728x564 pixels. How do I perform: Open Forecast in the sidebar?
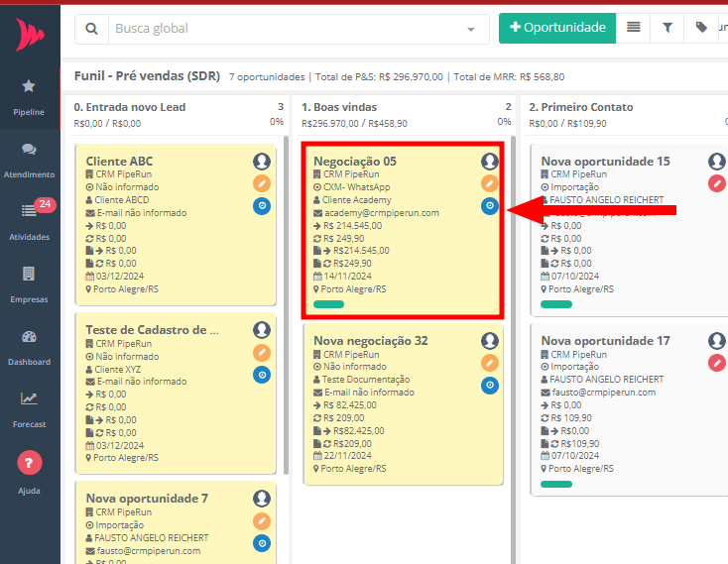pos(29,407)
